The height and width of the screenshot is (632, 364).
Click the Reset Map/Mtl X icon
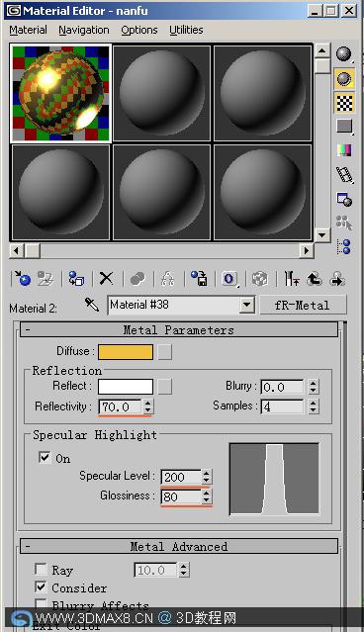107,279
